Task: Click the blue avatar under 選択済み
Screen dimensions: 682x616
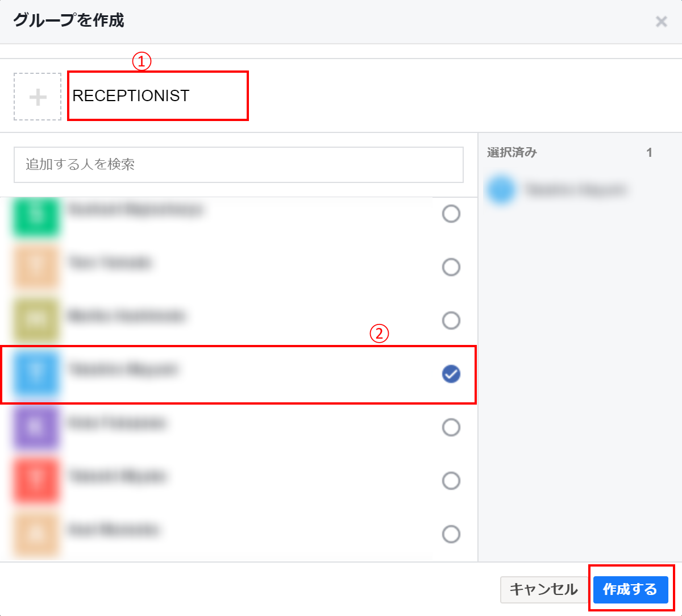Action: point(501,190)
